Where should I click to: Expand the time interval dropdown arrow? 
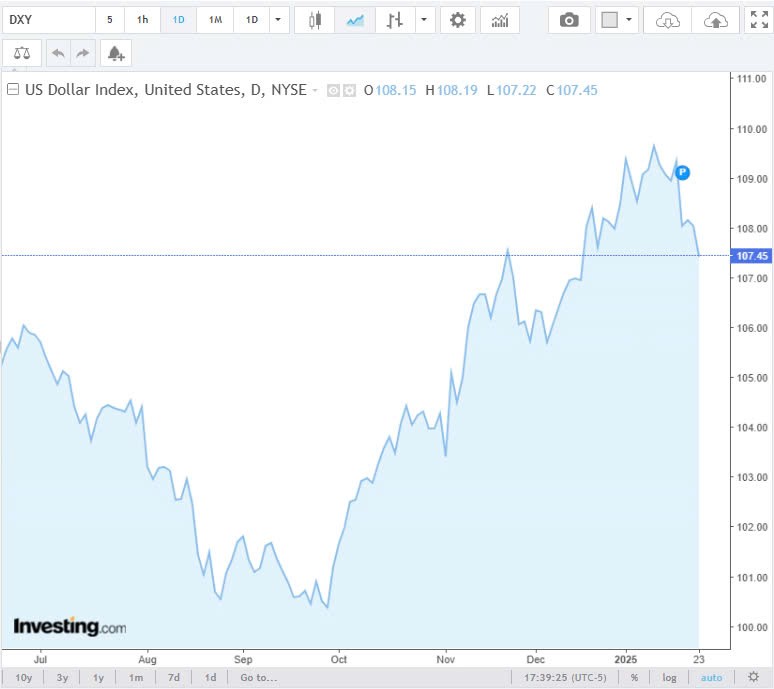[279, 20]
